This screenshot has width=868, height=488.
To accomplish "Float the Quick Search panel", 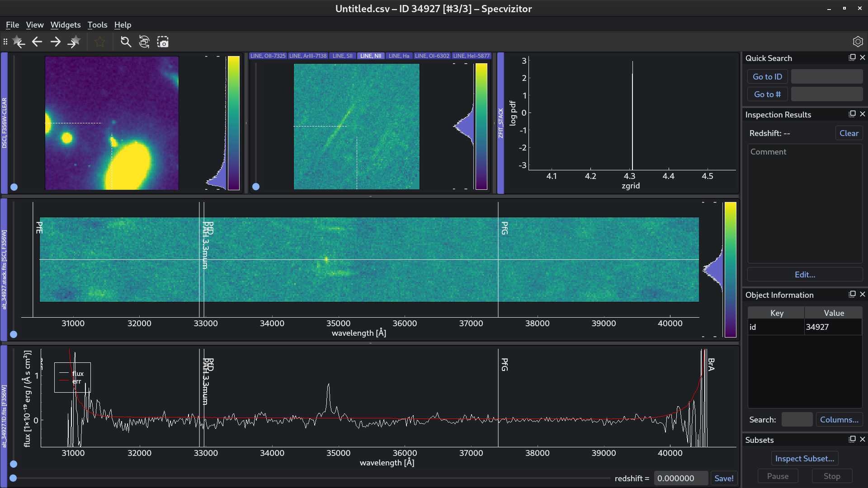I will click(852, 57).
